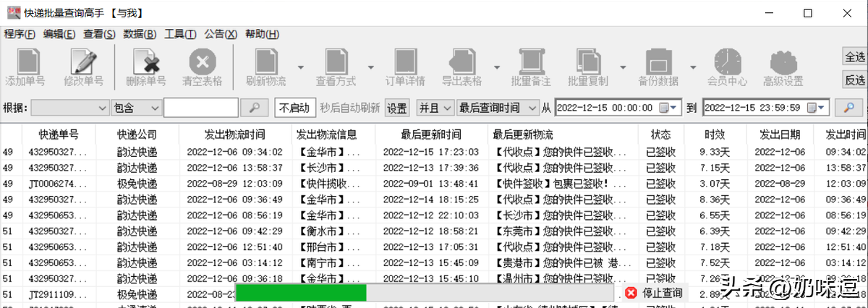The width and height of the screenshot is (868, 308).
Task: Expand the 查看方式 dropdown arrow
Action: 370,67
